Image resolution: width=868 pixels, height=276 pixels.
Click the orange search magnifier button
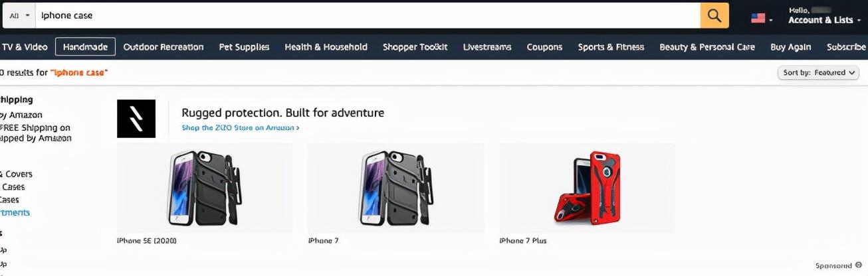(714, 15)
